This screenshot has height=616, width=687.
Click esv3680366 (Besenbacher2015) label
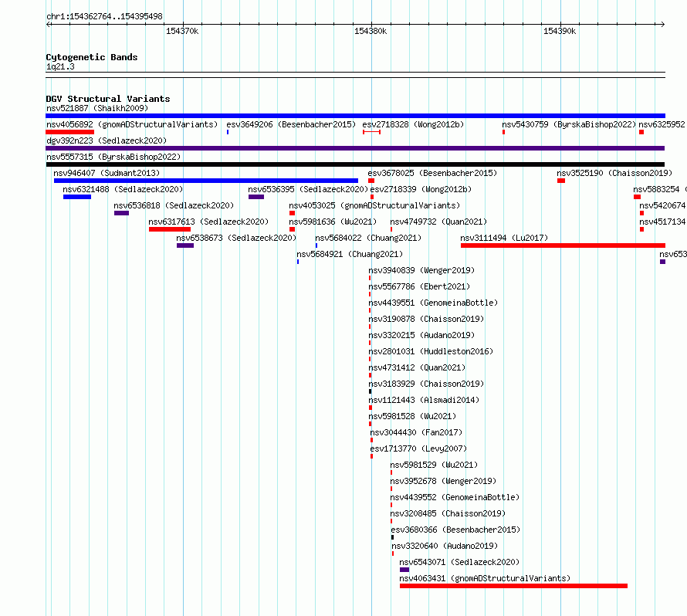click(x=455, y=530)
